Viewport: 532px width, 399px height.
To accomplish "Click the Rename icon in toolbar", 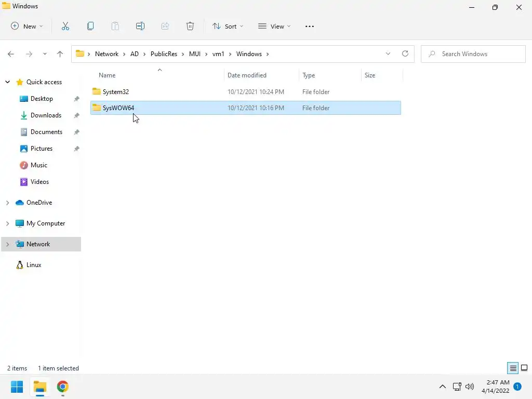I will pyautogui.click(x=140, y=26).
